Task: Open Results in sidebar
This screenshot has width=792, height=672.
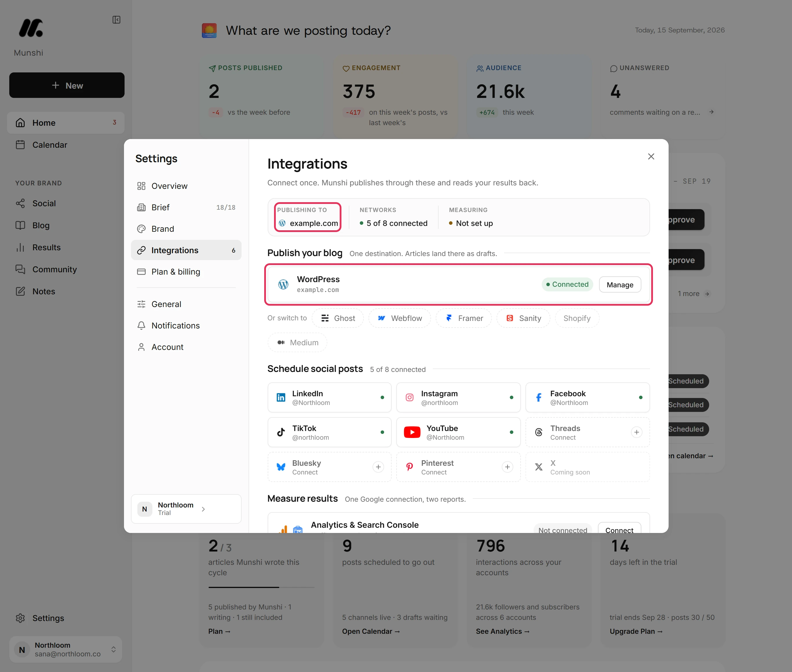Action: [x=65, y=248]
